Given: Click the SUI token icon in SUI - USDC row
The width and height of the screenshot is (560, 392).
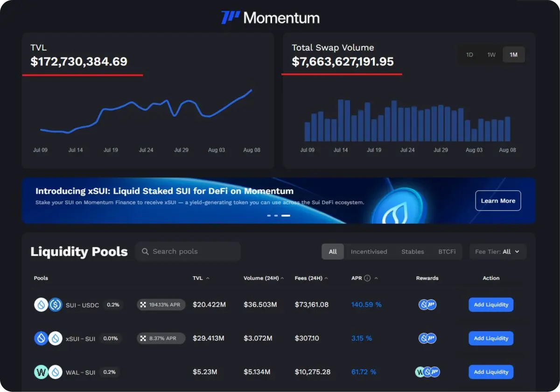Looking at the screenshot, I should click(x=41, y=305).
